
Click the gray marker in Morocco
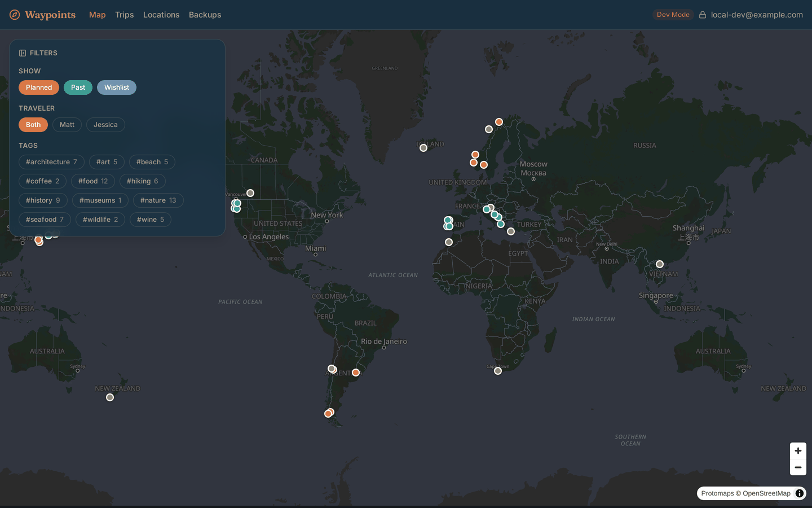(449, 242)
